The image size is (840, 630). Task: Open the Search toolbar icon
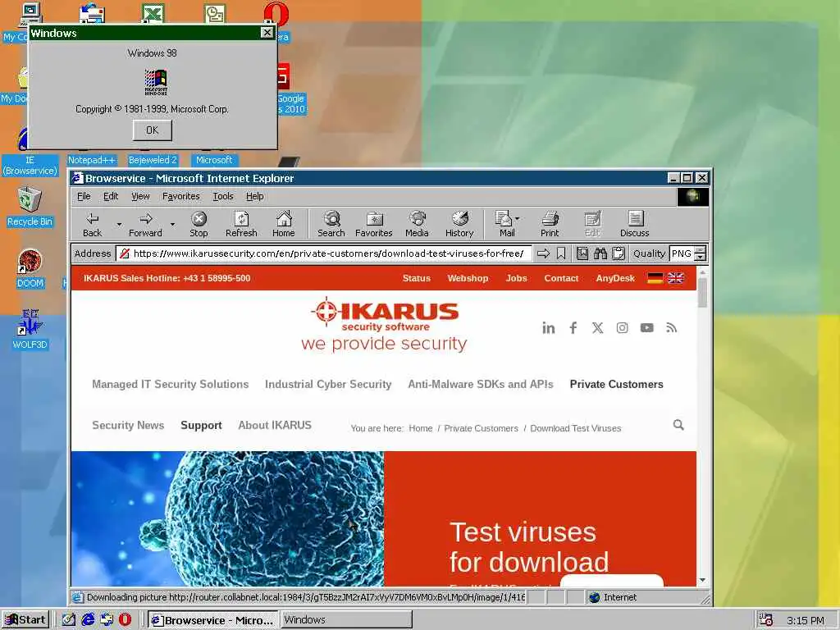[331, 224]
